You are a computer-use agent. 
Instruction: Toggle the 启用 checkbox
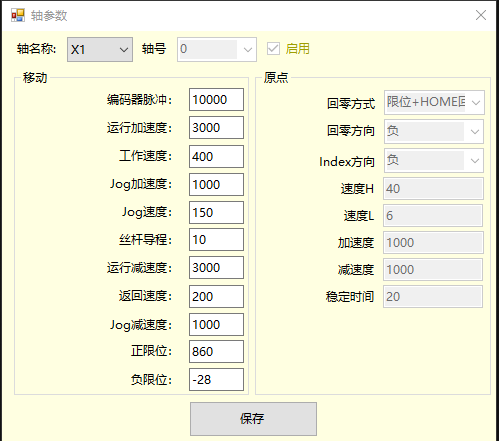(273, 49)
